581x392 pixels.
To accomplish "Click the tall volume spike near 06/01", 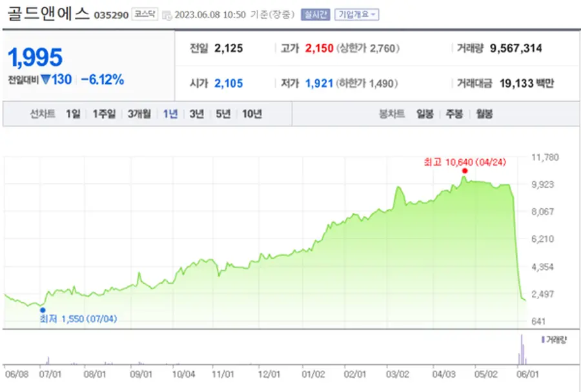I will click(521, 349).
